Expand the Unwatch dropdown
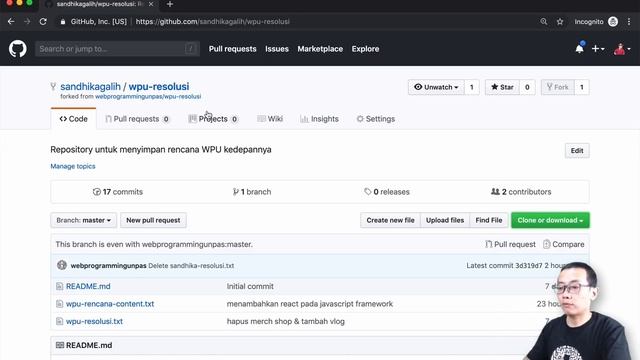 (x=436, y=87)
